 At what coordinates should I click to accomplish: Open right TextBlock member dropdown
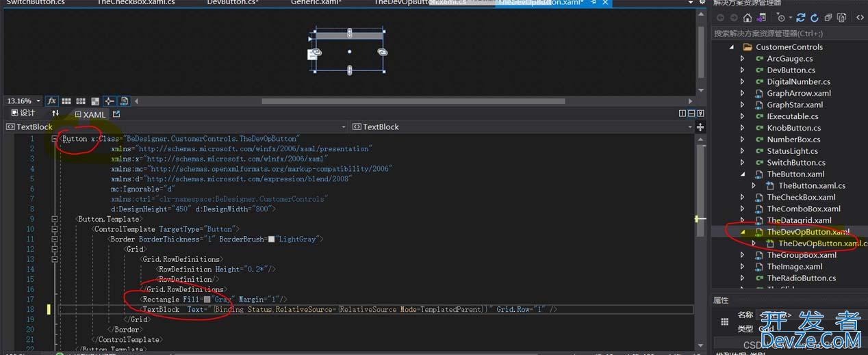pos(690,127)
